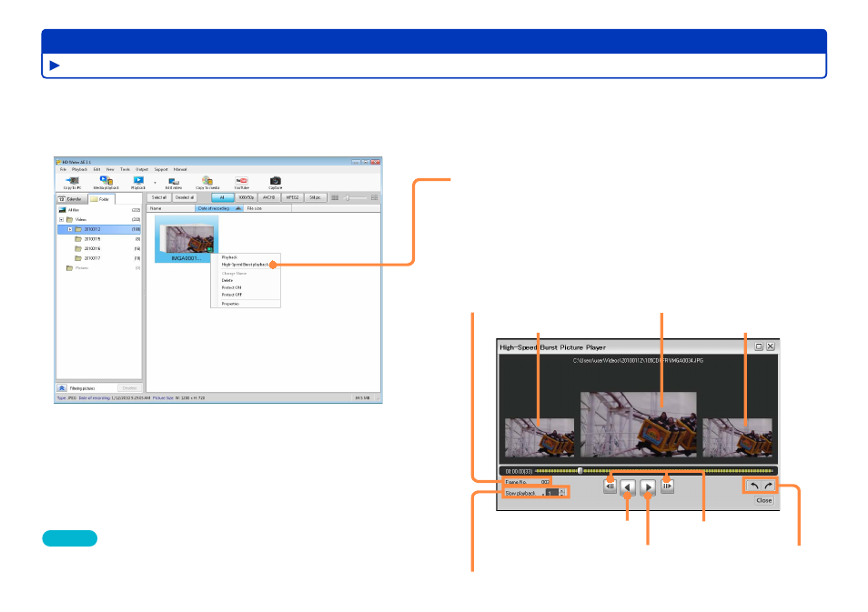
Task: Expand the 20100112 folder arrow
Action: [70, 229]
